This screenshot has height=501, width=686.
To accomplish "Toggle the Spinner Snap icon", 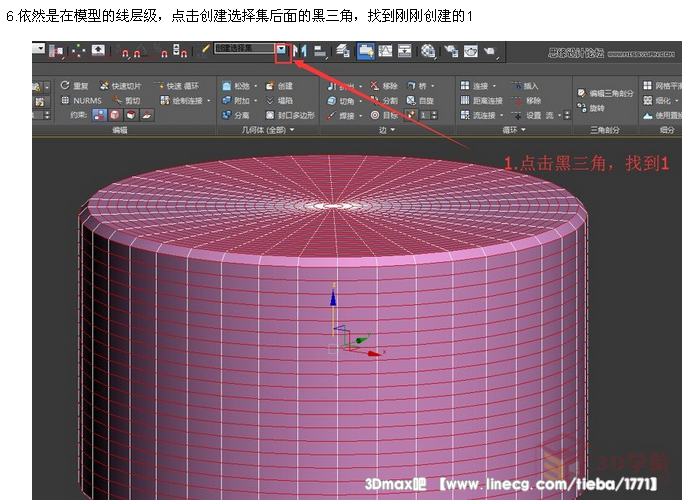I will tap(180, 51).
